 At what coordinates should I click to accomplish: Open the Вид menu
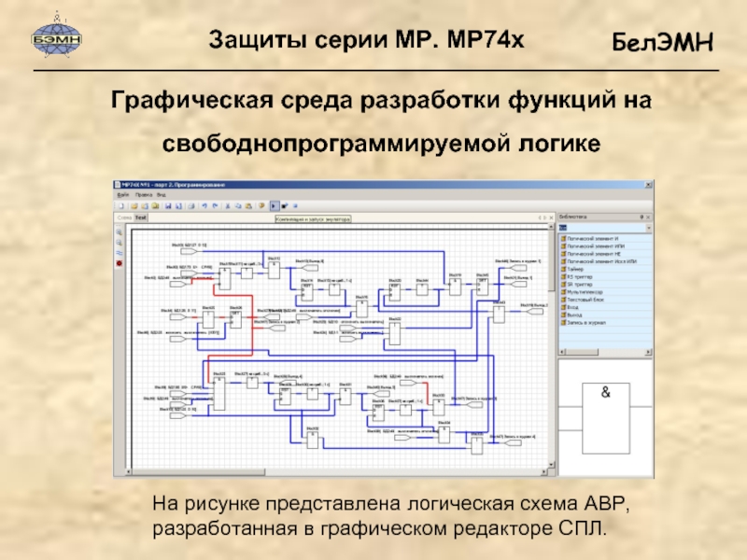(x=161, y=195)
